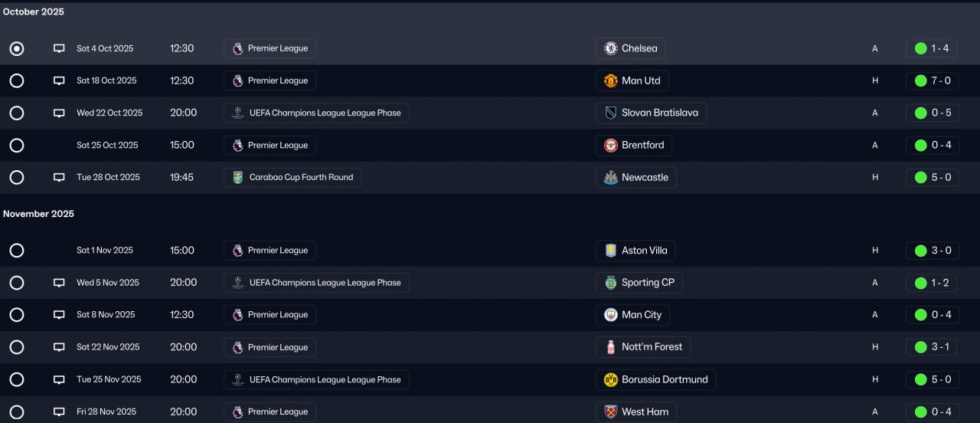The width and height of the screenshot is (980, 423).
Task: Click the TV icon on West Ham fixture
Action: coord(59,412)
